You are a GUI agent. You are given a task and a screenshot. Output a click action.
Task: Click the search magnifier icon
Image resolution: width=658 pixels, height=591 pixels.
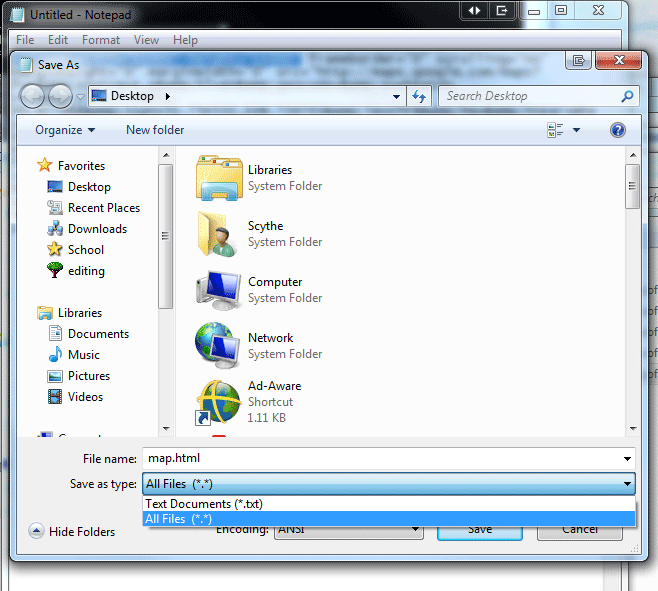pos(627,96)
